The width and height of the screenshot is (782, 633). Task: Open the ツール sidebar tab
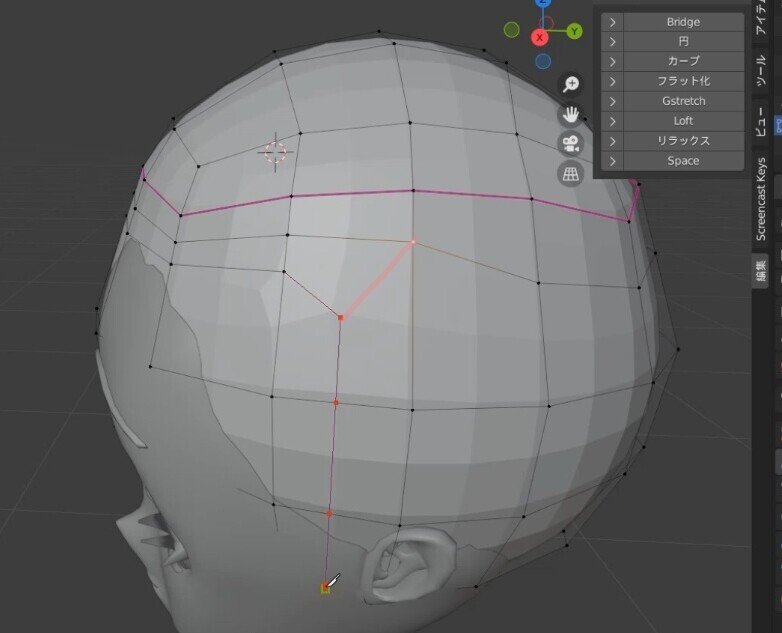[x=761, y=70]
